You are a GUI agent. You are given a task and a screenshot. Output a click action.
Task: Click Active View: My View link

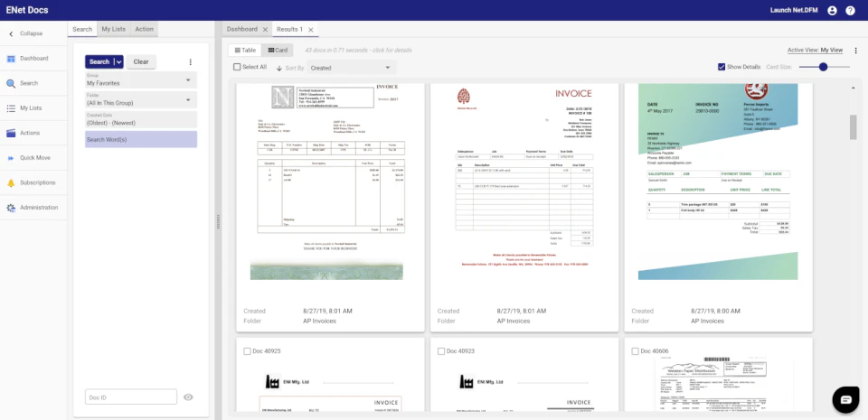[815, 51]
